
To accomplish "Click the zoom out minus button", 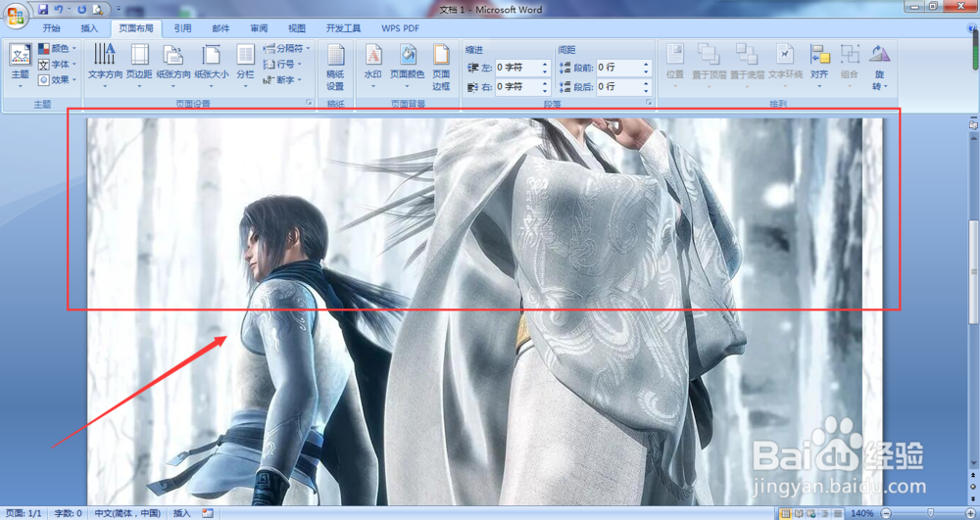I will [x=886, y=513].
